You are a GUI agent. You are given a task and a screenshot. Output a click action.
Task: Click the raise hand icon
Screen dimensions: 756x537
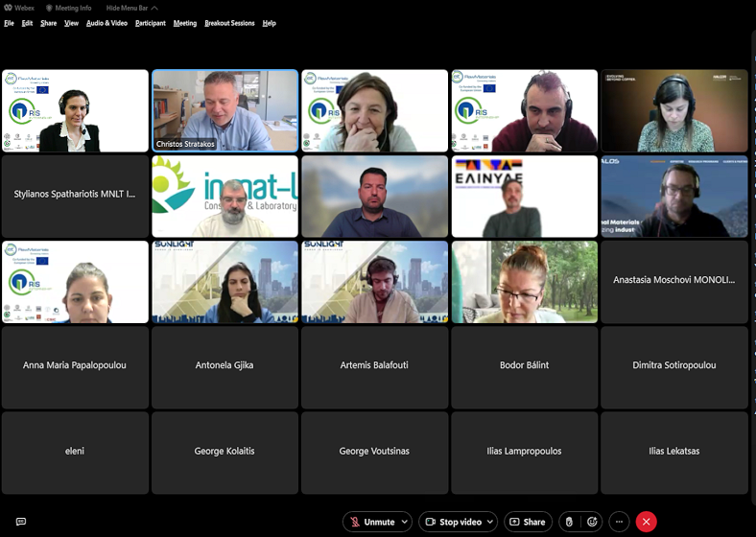pyautogui.click(x=569, y=522)
